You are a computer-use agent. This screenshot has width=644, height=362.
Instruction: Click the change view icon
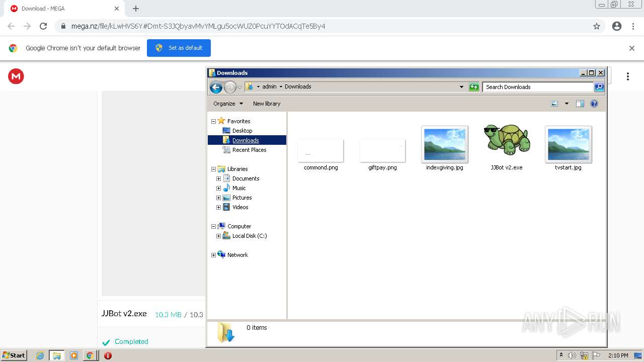coord(554,104)
